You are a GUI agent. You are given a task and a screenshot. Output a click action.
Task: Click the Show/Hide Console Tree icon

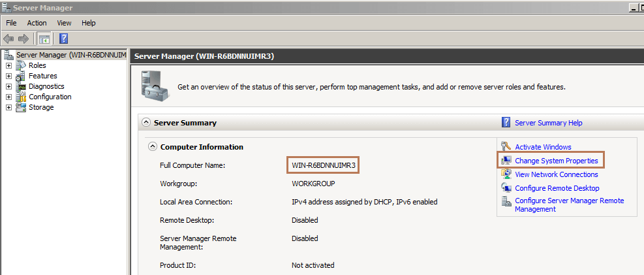(44, 39)
